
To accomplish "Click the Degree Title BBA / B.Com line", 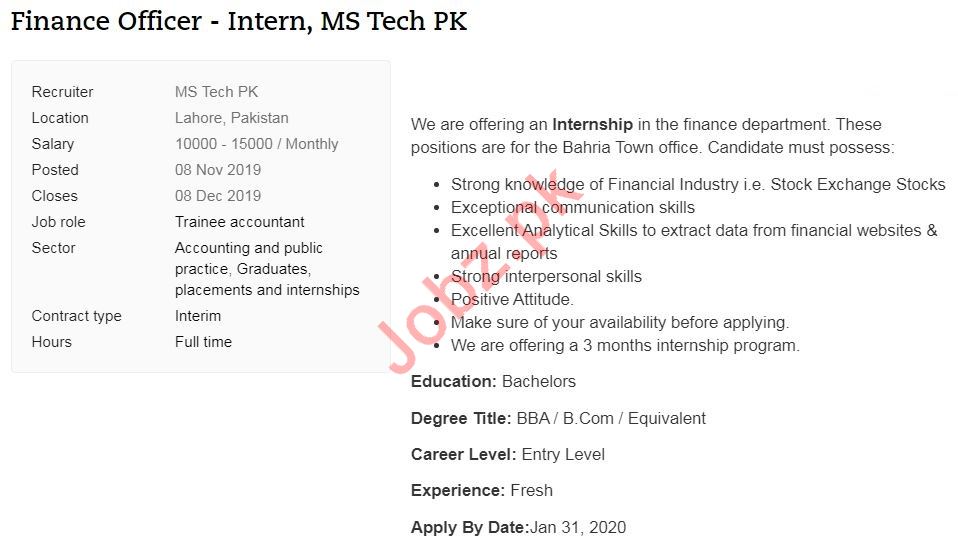I will (558, 418).
